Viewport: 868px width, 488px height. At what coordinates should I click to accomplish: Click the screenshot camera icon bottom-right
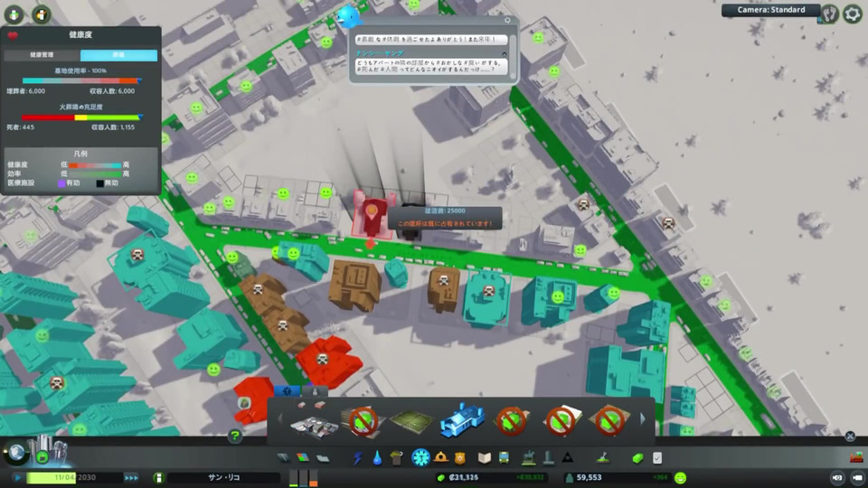[x=837, y=477]
